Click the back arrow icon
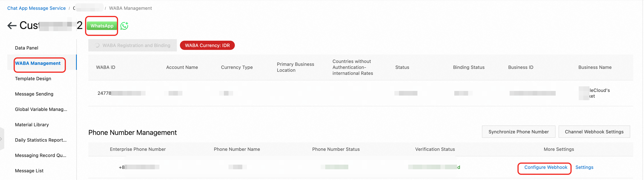This screenshot has height=180, width=644. pos(12,26)
